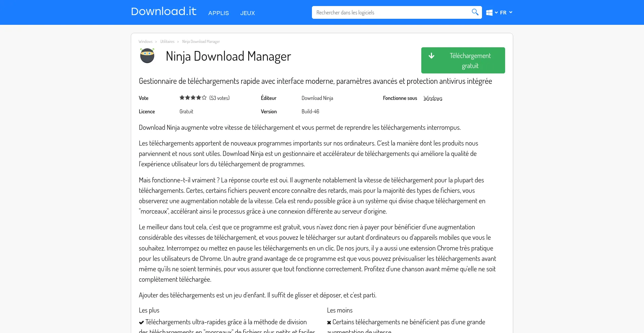
Task: Click Download Ninja editor name
Action: click(317, 98)
